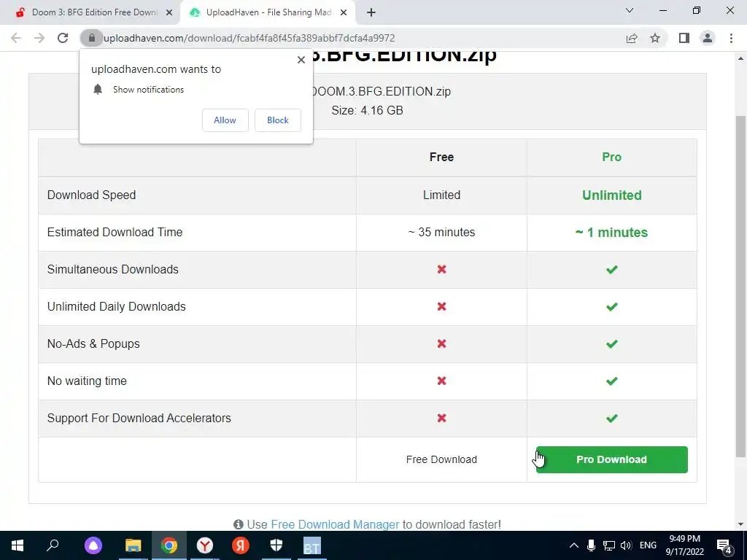The width and height of the screenshot is (747, 560).
Task: Click the Pro column header
Action: pyautogui.click(x=612, y=157)
